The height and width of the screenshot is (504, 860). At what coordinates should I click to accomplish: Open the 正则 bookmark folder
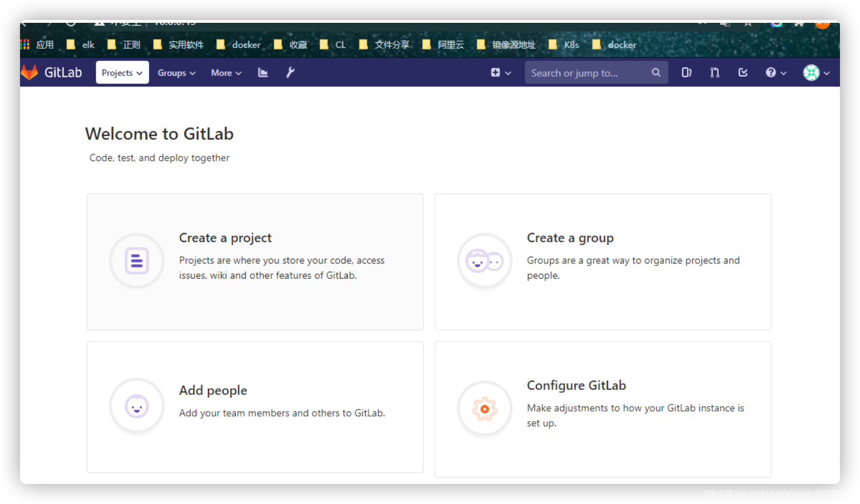coord(123,45)
